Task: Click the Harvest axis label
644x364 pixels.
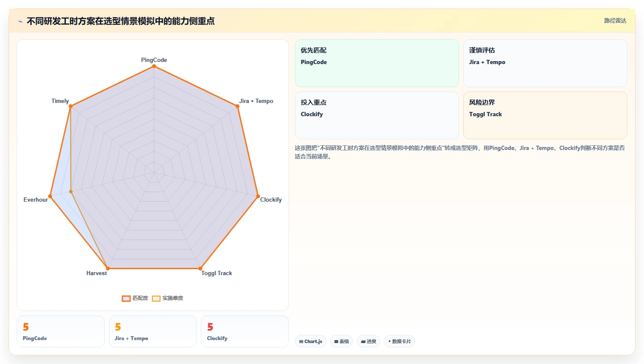Action: (97, 273)
